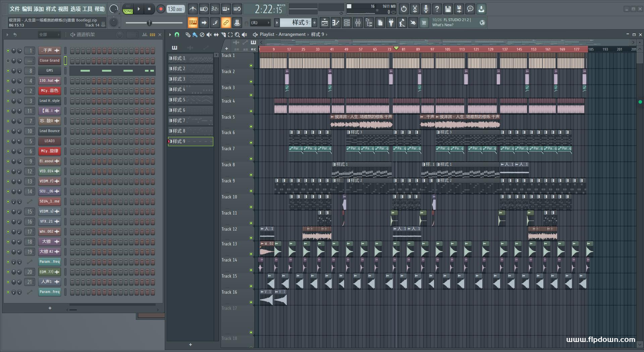
Task: Open the pattern selector dropdown showing 样式 9
Action: 295,22
